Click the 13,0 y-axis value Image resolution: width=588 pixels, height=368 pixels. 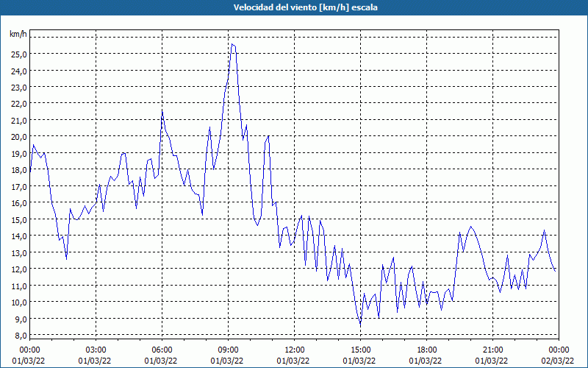pyautogui.click(x=19, y=252)
